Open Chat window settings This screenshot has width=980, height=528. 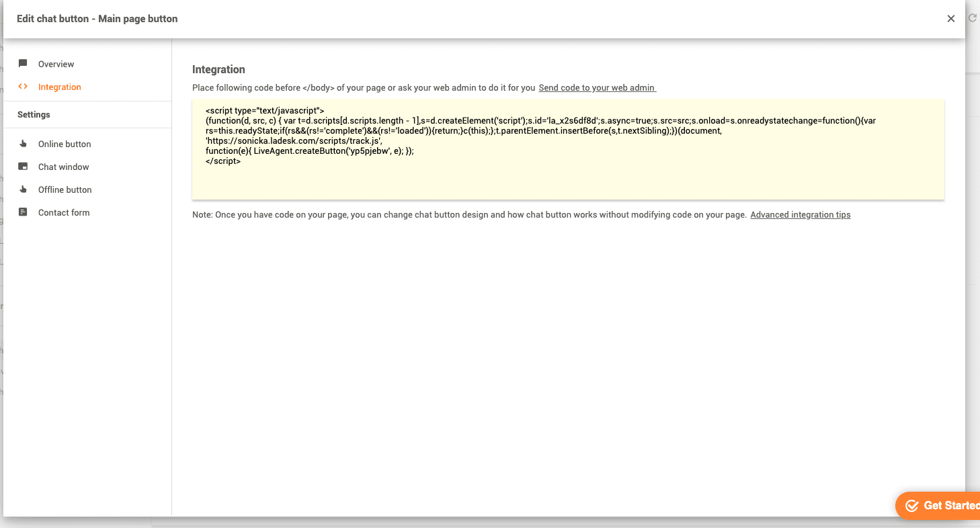[x=65, y=166]
